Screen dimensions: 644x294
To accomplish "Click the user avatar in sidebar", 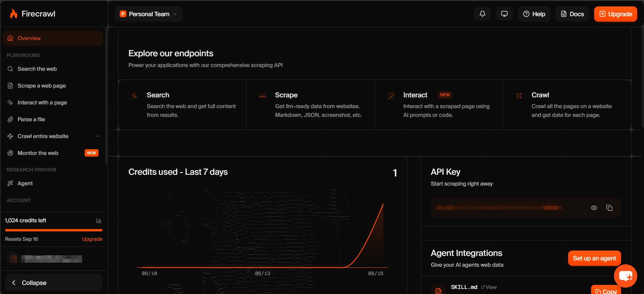I will (13, 259).
